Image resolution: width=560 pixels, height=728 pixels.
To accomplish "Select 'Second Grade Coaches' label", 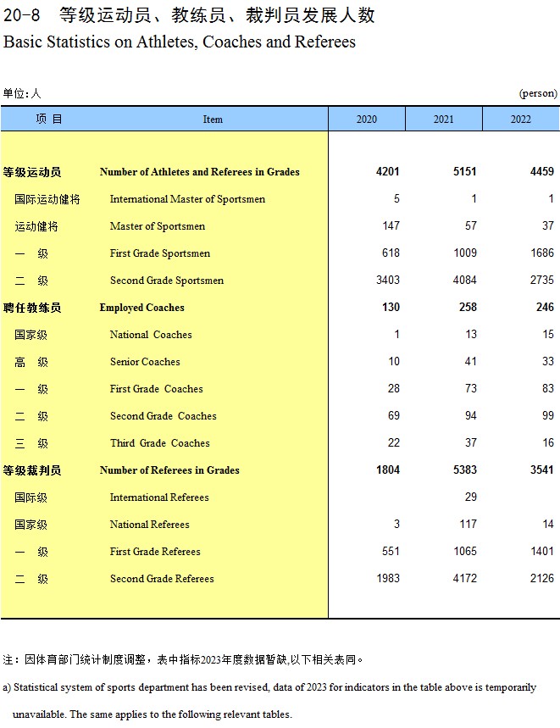I will [164, 416].
